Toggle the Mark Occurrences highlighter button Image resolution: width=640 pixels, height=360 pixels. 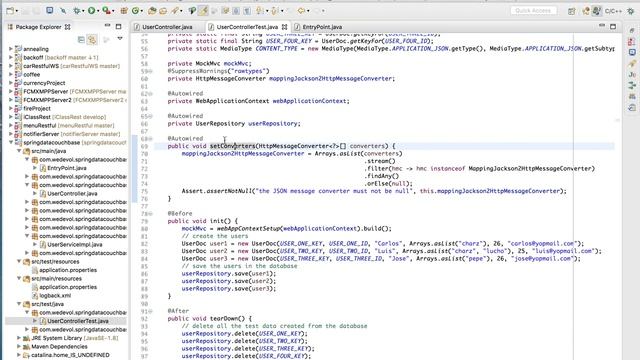click(203, 11)
